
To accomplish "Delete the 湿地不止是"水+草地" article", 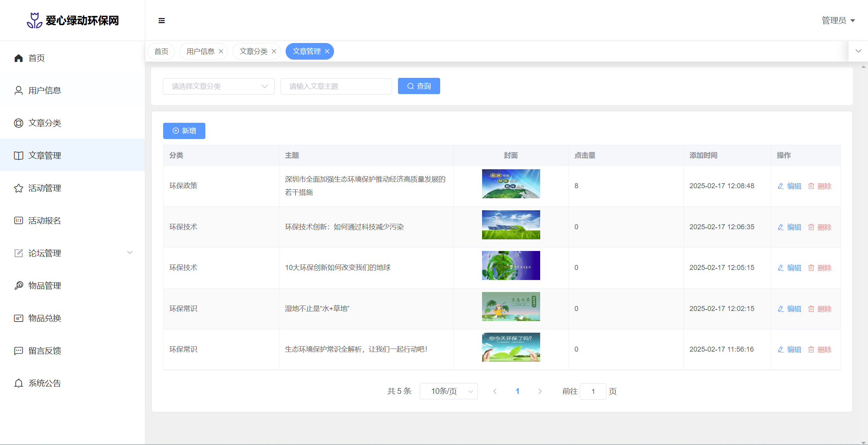I will pos(820,309).
